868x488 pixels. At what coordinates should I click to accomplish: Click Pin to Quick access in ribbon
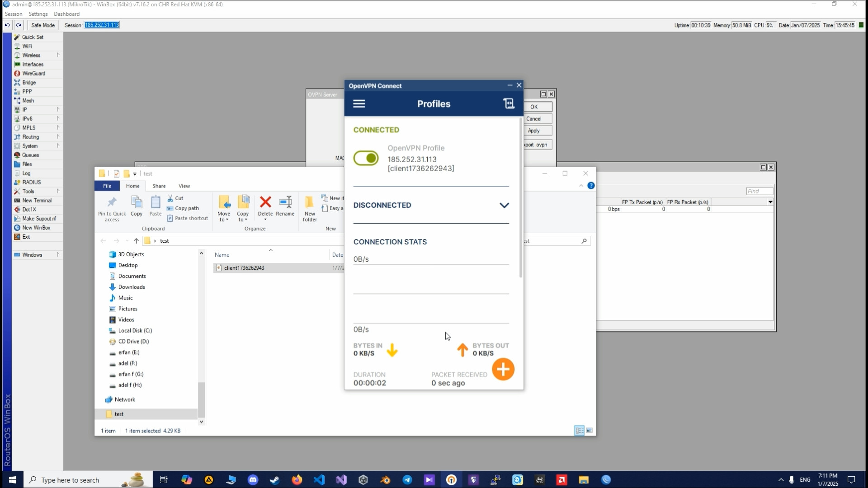[112, 209]
